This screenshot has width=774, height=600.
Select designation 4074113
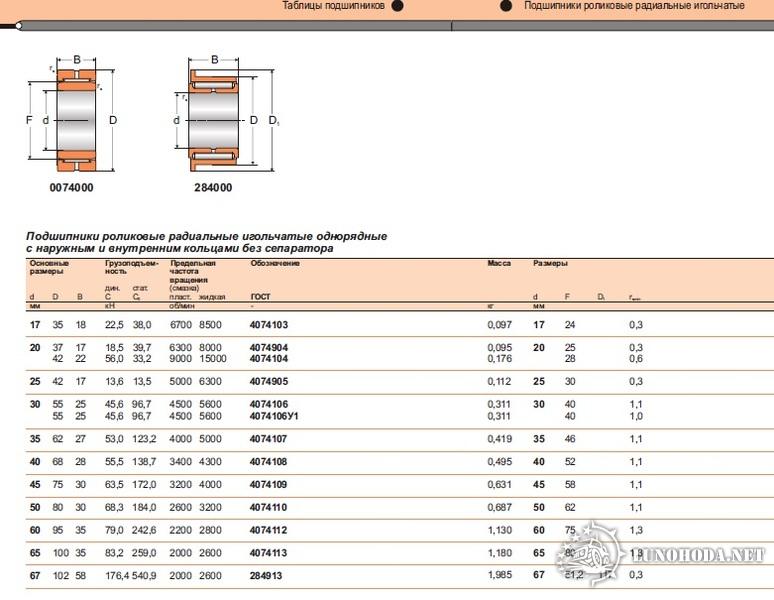[269, 553]
